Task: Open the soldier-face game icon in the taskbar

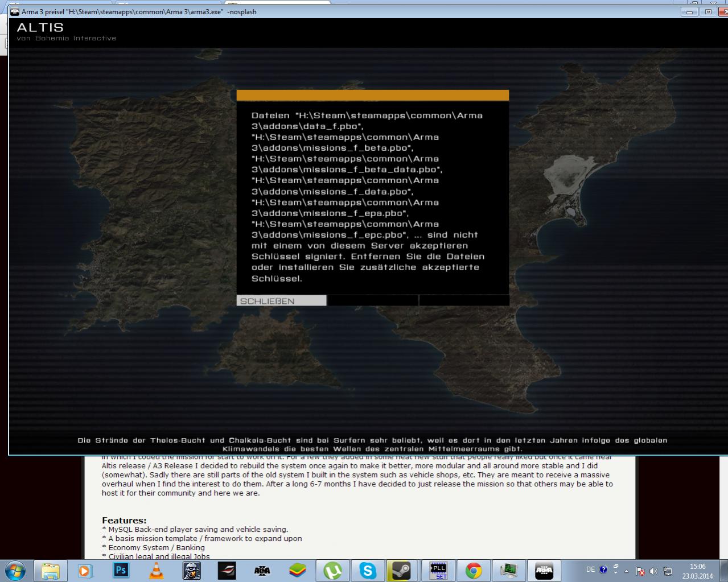Action: pos(191,570)
